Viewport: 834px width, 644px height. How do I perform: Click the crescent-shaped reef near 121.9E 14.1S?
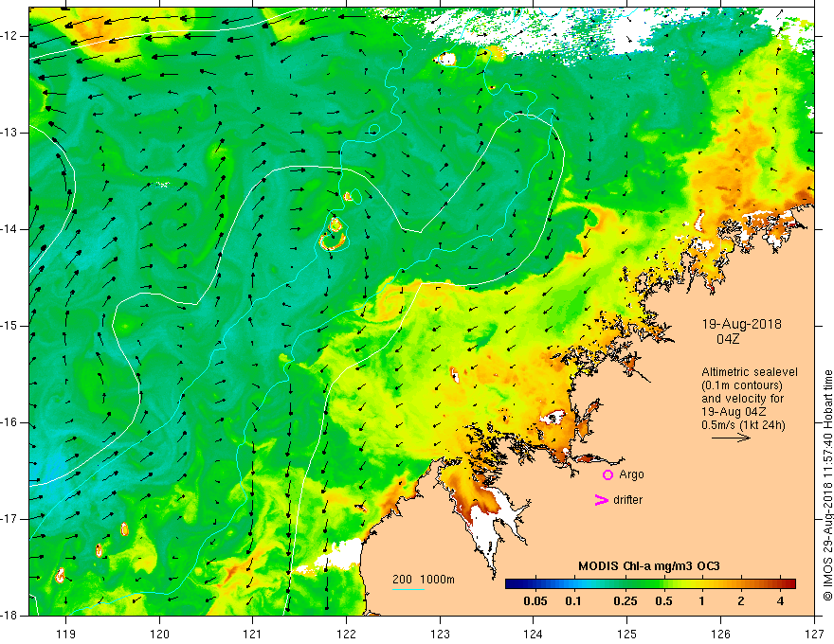[333, 241]
